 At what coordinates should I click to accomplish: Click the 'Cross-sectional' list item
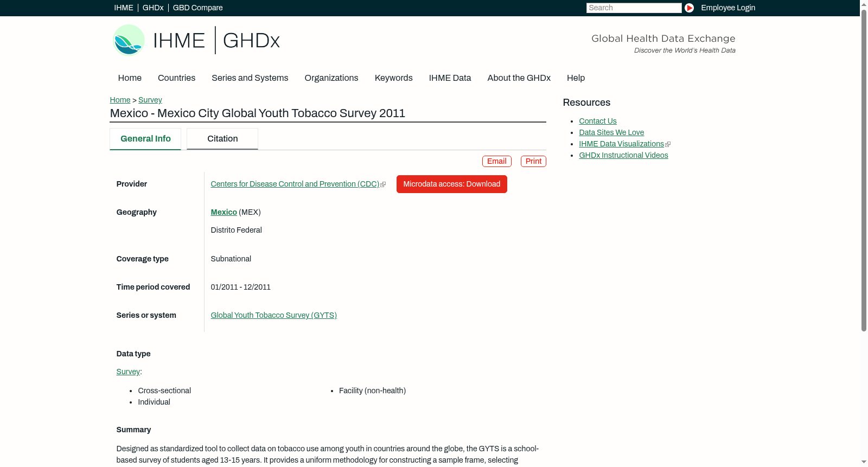[164, 391]
